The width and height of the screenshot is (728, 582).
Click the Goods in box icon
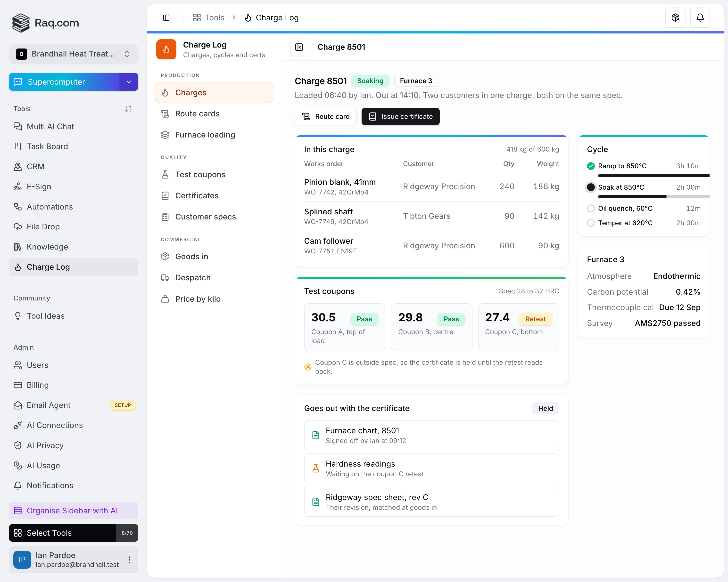pyautogui.click(x=165, y=256)
